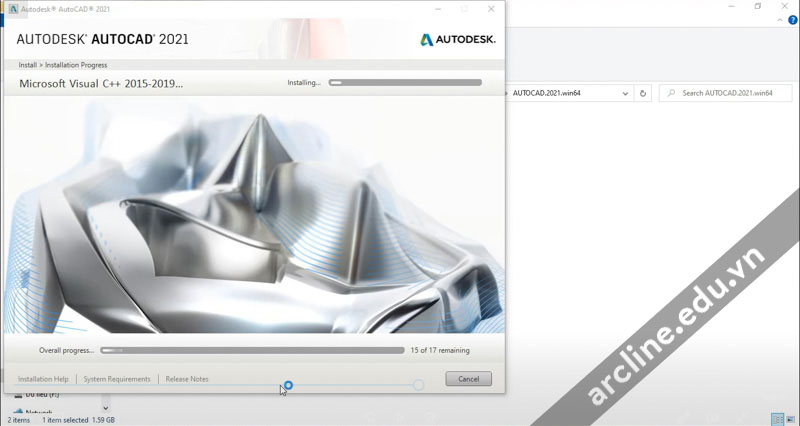Screen dimensions: 800x426
Task: Switch to Details view in Explorer
Action: click(x=776, y=419)
